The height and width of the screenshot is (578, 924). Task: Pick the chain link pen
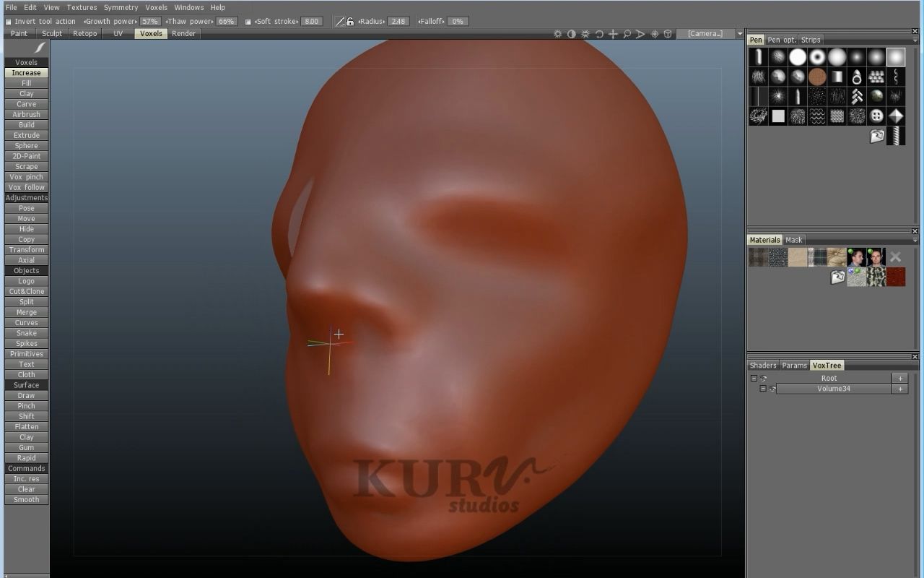click(x=896, y=77)
